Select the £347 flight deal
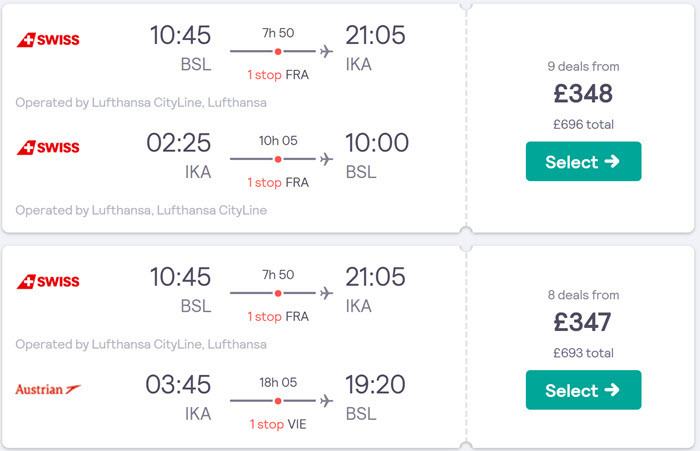The image size is (700, 451). coord(583,390)
